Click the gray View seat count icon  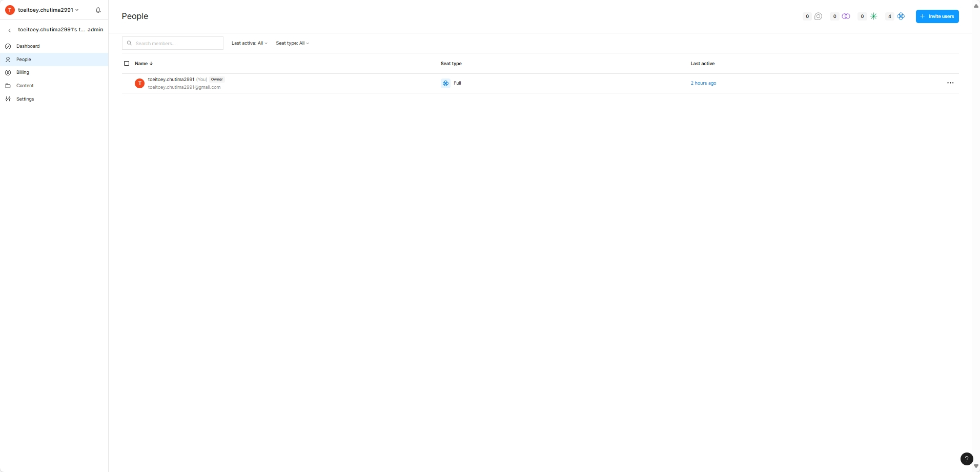coord(819,16)
